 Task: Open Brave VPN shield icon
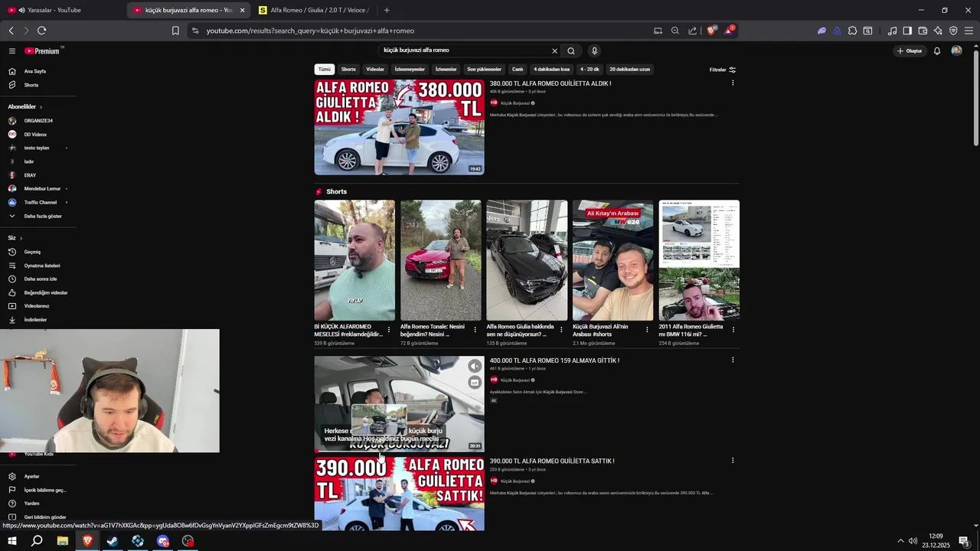[x=953, y=31]
